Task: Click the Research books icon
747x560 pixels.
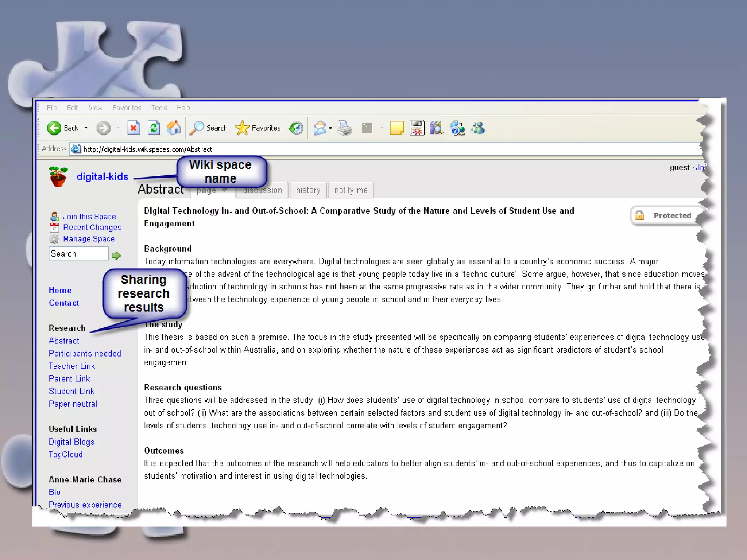Action: 436,128
